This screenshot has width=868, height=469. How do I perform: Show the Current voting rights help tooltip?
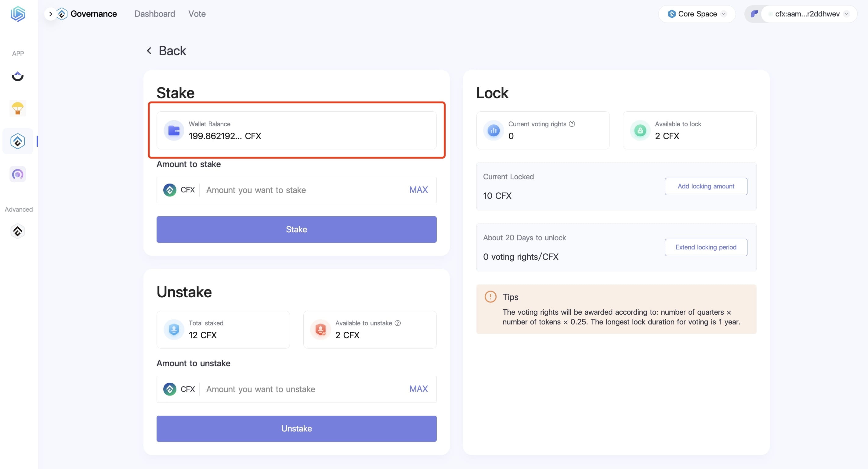tap(572, 124)
